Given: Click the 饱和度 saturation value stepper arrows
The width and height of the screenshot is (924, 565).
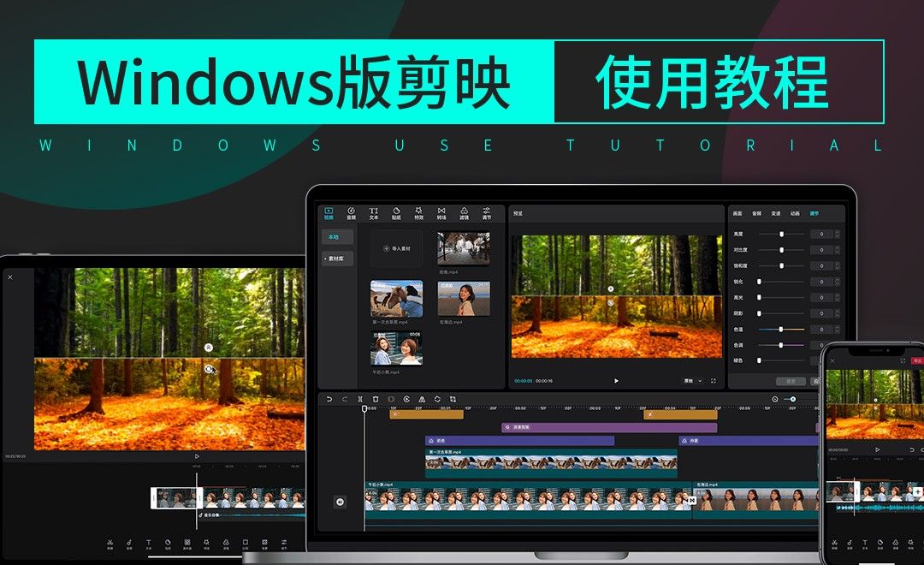Looking at the screenshot, I should tap(838, 266).
